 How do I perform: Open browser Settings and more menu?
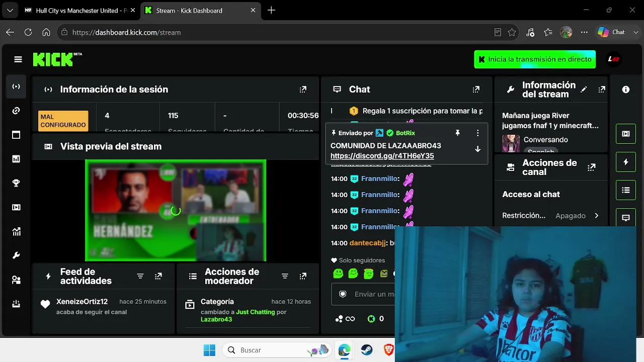(x=584, y=32)
